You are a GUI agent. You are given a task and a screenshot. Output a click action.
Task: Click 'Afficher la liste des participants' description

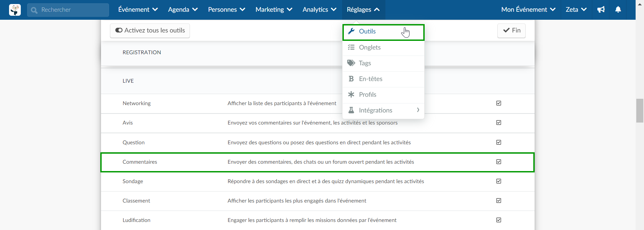[282, 103]
